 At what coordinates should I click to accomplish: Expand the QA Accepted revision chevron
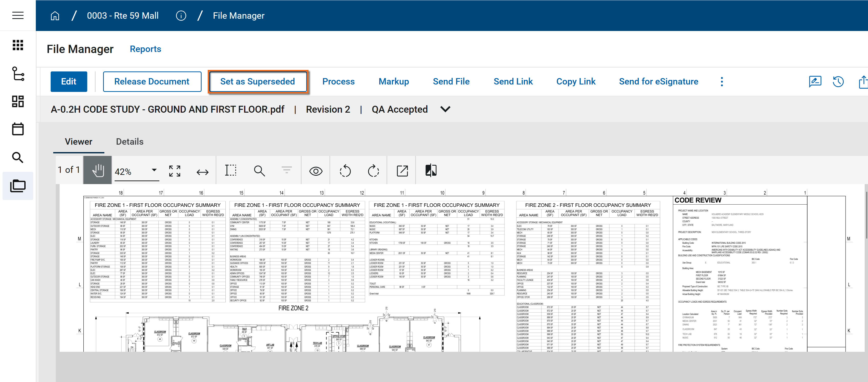[x=445, y=109]
